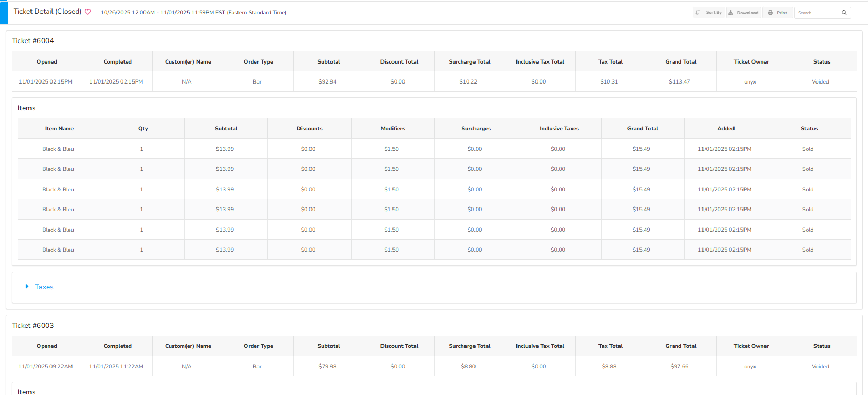Sort items by Qty column header

143,129
